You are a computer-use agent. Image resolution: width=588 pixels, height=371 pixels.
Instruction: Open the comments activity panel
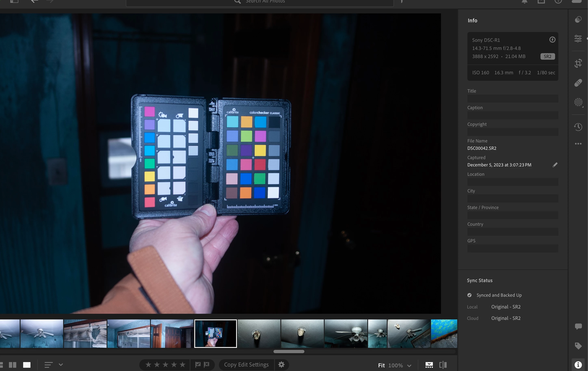(578, 326)
